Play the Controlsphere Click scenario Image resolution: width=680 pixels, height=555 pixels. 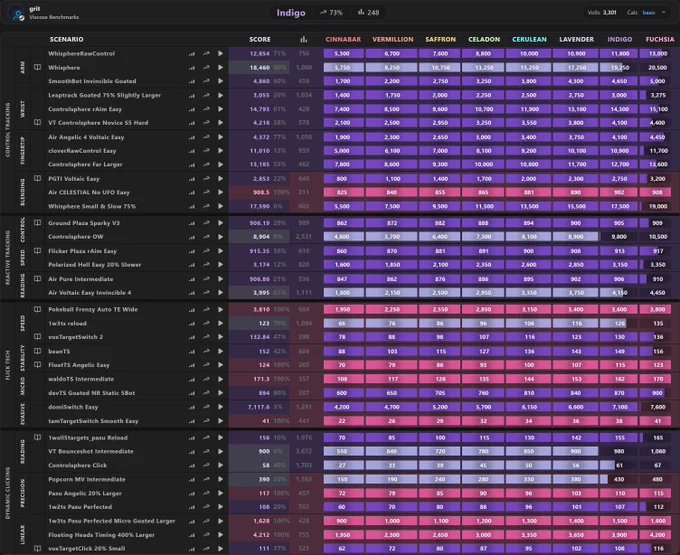(x=220, y=465)
